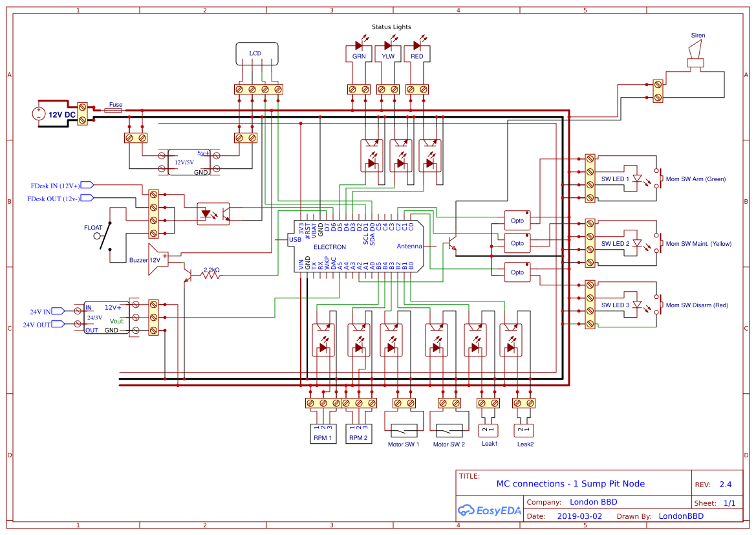Select the SW LED 3 diode
756x535 pixels.
(x=638, y=305)
